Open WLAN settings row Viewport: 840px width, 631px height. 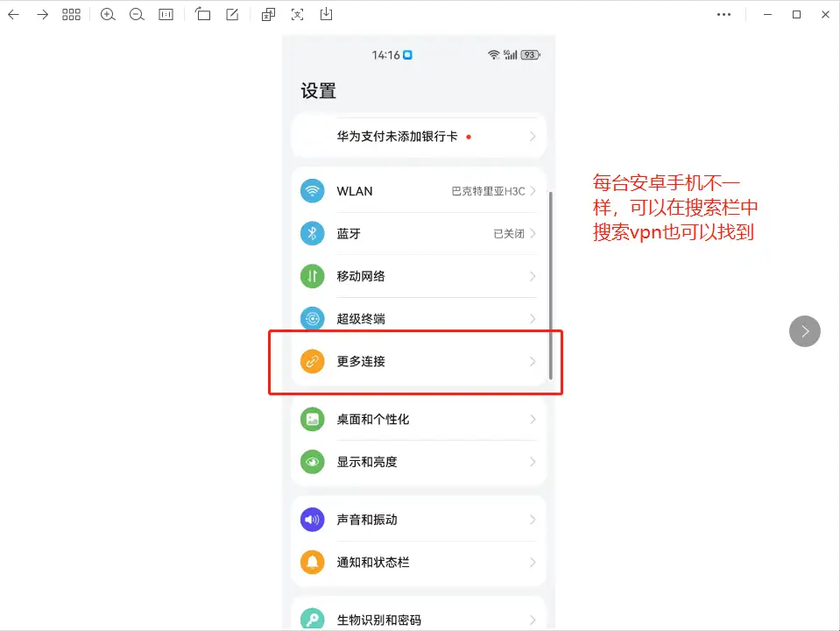tap(419, 191)
